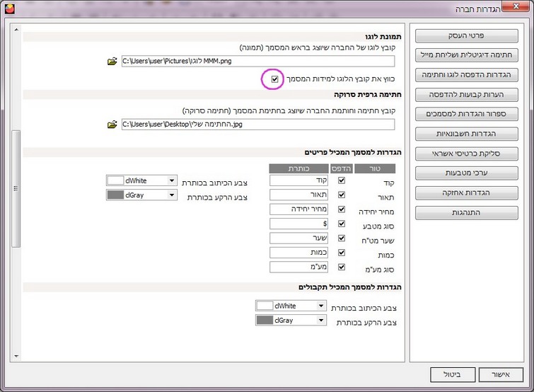Uncheck the fit-logo-to-document checkbox
This screenshot has height=392, width=534.
click(275, 79)
